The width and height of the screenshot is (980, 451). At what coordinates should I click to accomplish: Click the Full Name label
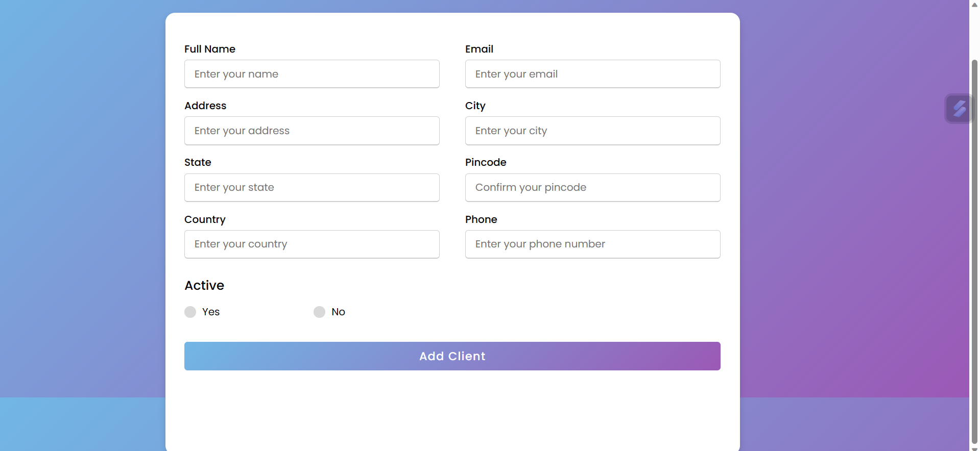(x=209, y=49)
